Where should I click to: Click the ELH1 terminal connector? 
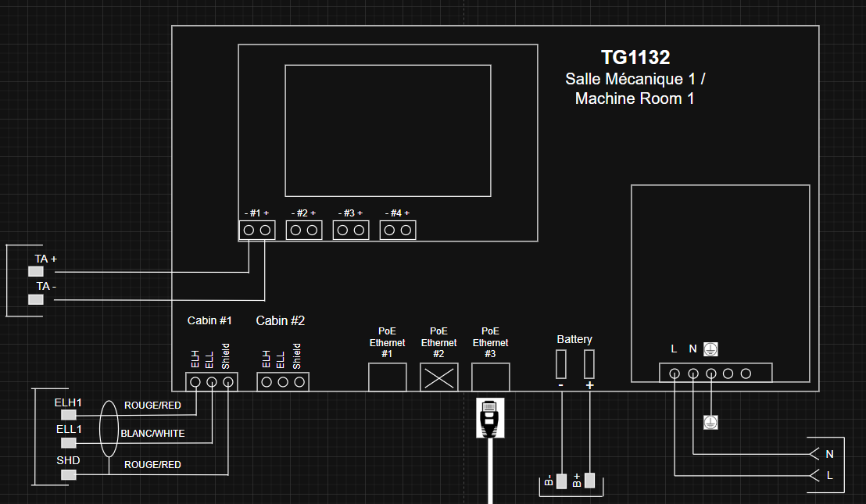pos(69,415)
